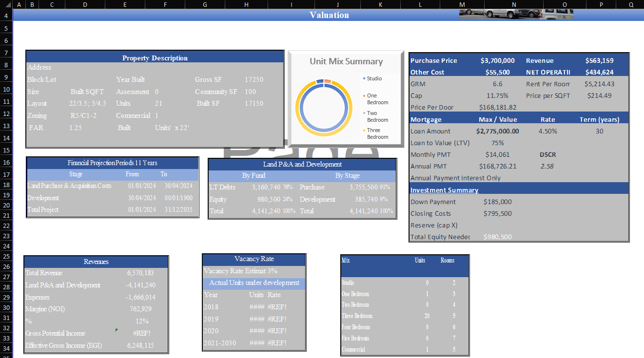Select the Effective Gross Income value 6,248,115
The width and height of the screenshot is (644, 358).
pos(140,345)
